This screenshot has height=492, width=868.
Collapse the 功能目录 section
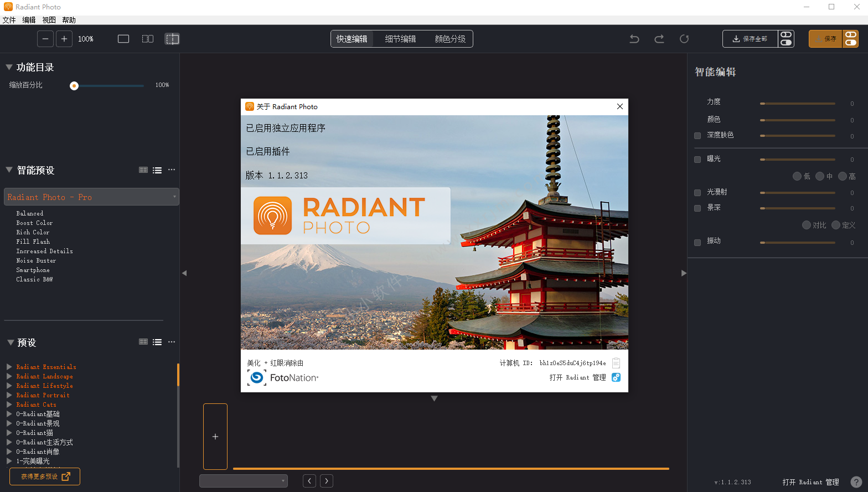point(9,67)
